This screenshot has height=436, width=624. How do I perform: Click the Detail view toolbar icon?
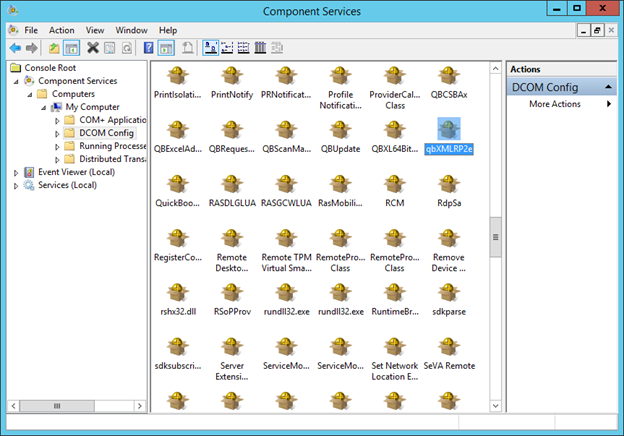(261, 47)
